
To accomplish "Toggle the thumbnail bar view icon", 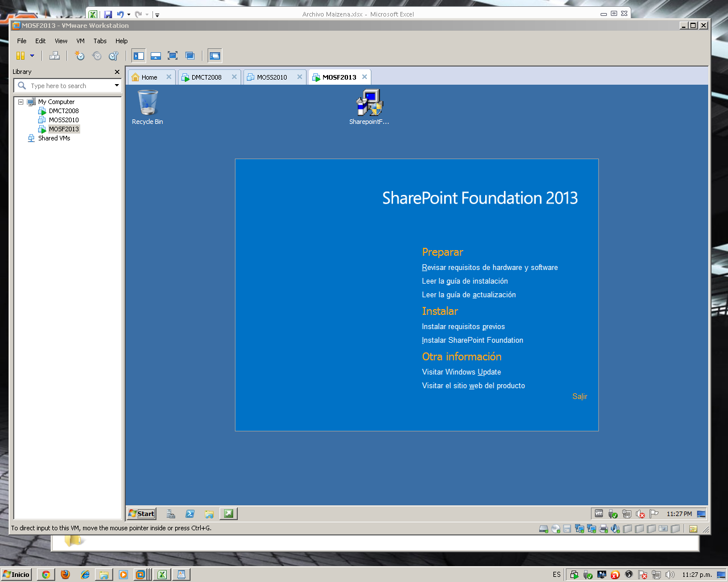I will 156,56.
